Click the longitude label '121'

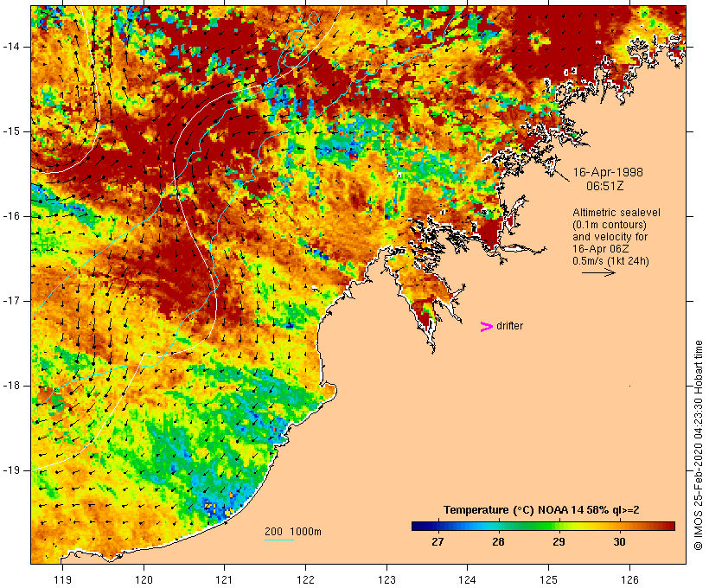224,579
